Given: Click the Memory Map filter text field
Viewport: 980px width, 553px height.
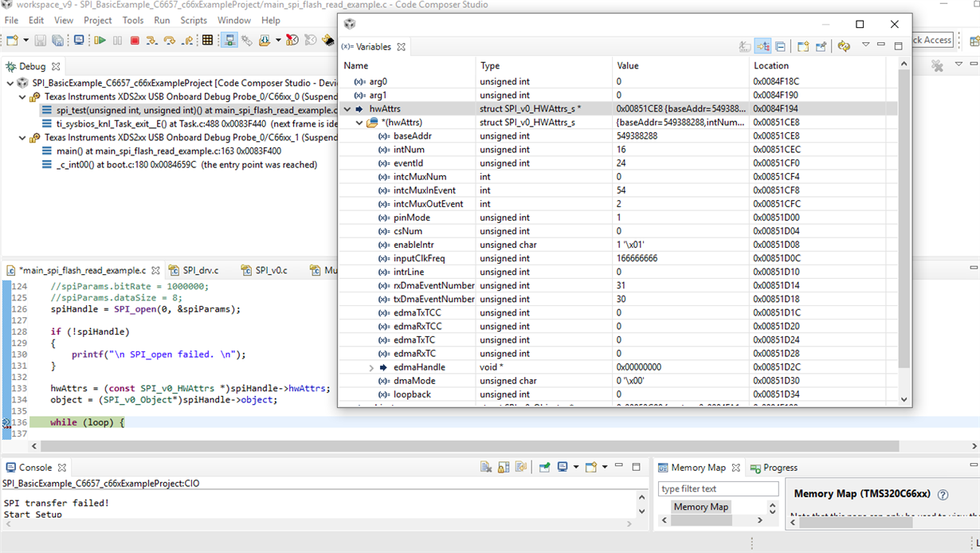Looking at the screenshot, I should (x=718, y=488).
